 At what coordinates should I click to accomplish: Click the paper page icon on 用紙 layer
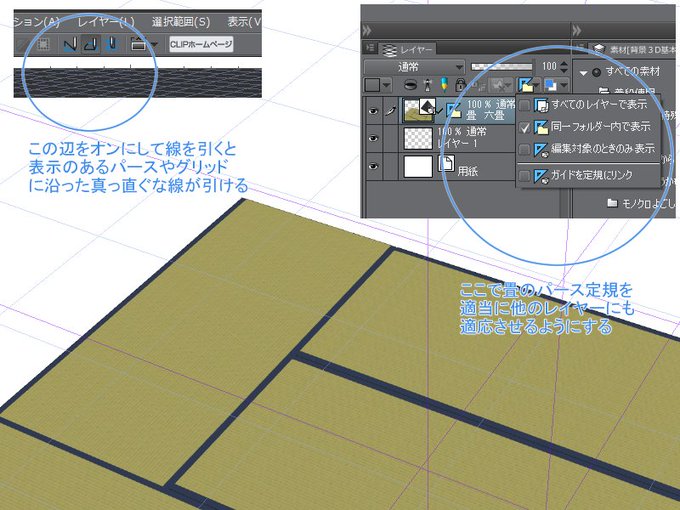point(446,163)
